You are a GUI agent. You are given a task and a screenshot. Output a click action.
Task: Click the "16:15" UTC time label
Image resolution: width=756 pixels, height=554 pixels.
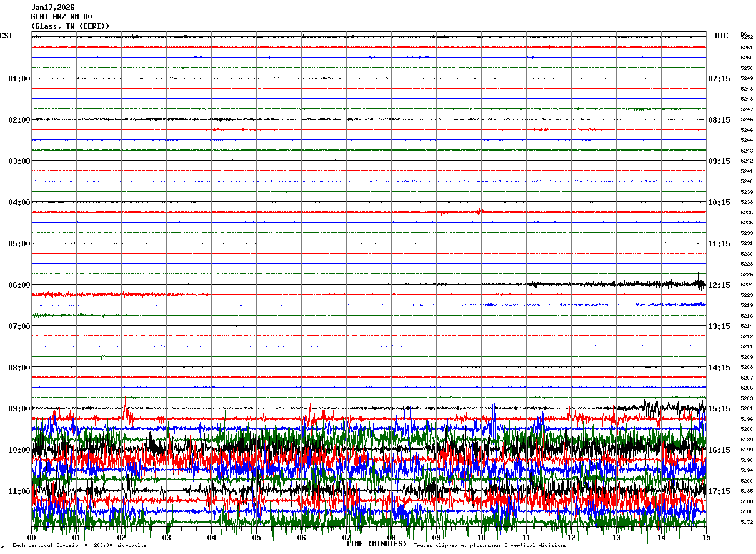coord(719,450)
